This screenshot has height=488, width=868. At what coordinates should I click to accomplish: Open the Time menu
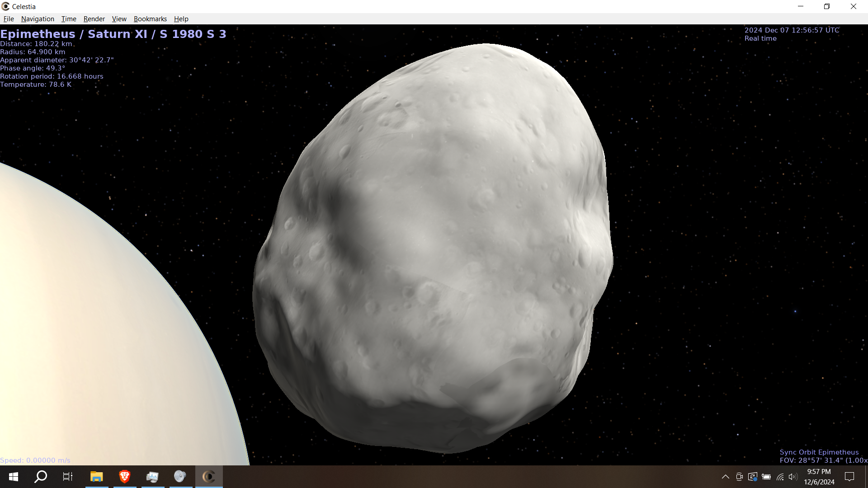[x=69, y=19]
